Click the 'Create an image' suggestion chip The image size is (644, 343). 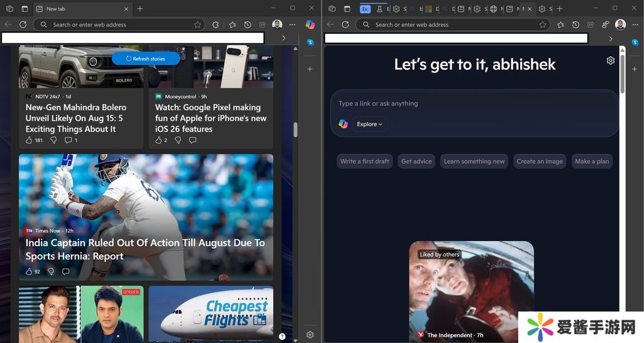pyautogui.click(x=539, y=161)
